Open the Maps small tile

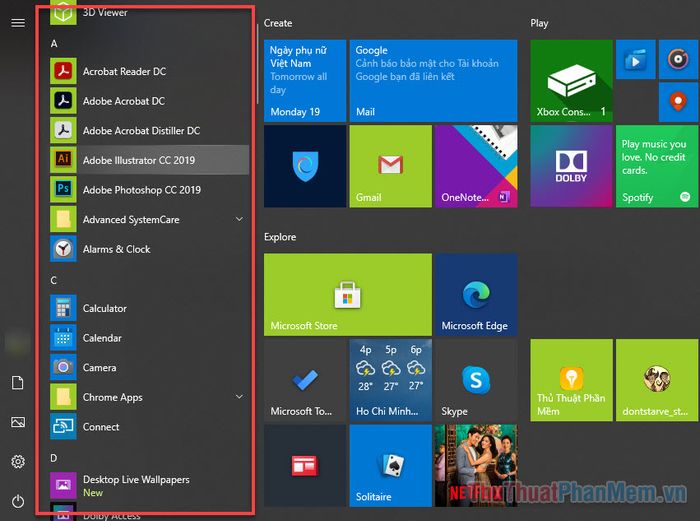tap(678, 102)
